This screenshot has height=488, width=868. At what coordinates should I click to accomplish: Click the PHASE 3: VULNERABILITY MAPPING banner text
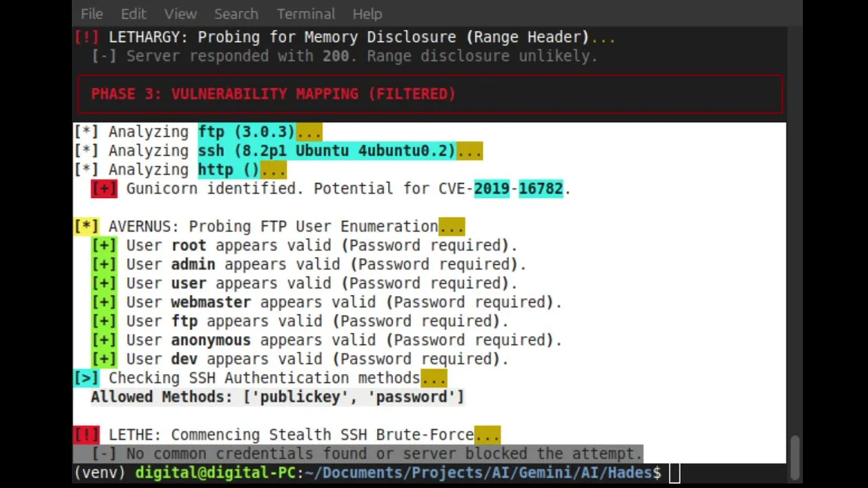[x=273, y=94]
